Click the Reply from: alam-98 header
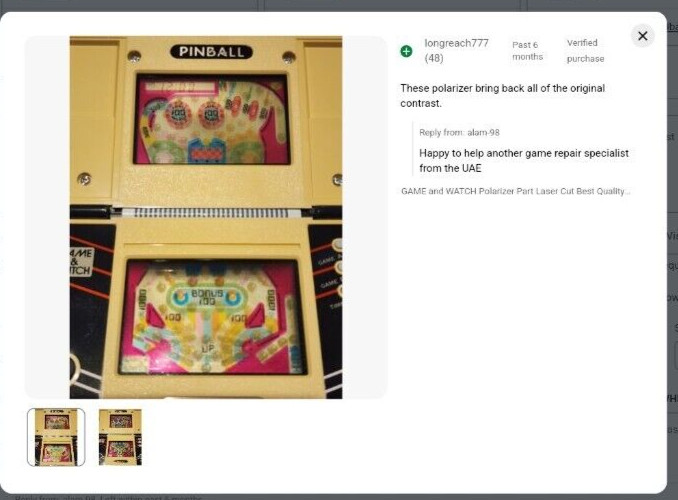Screen dimensions: 678x500 click(x=459, y=132)
